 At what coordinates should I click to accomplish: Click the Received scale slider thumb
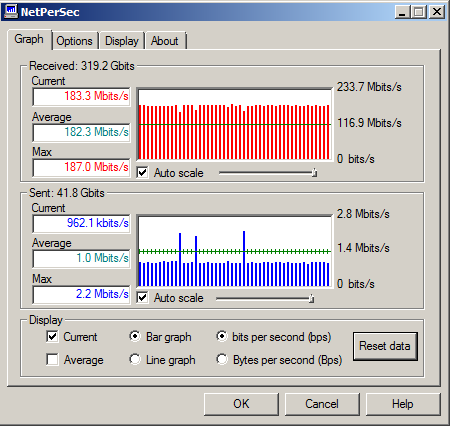pos(314,173)
